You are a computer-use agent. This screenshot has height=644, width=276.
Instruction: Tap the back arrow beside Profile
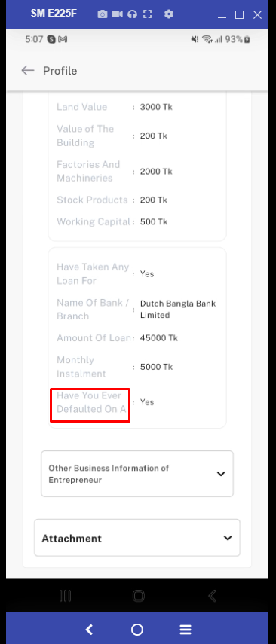coord(28,71)
